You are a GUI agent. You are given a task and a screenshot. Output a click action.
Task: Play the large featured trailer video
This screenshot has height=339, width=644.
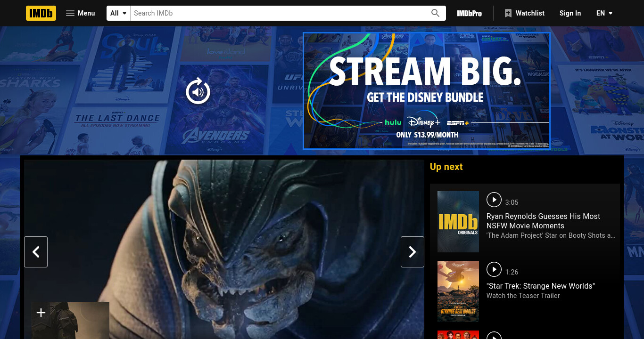224,250
